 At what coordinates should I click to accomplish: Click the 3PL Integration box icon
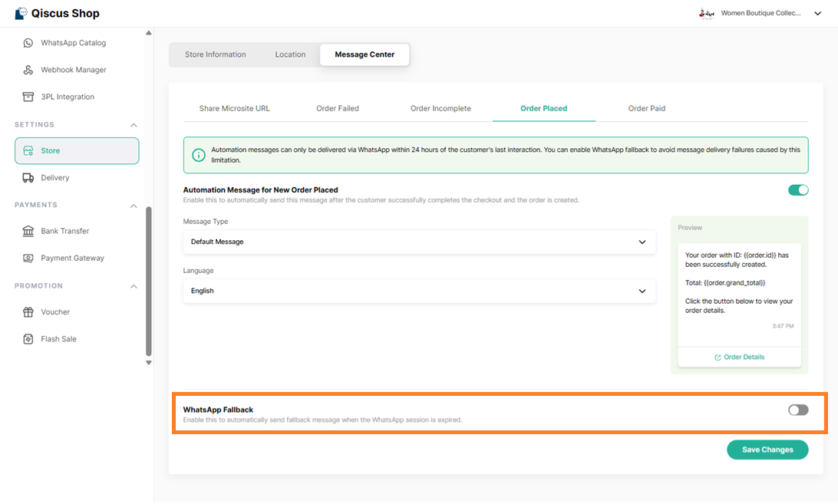(28, 97)
